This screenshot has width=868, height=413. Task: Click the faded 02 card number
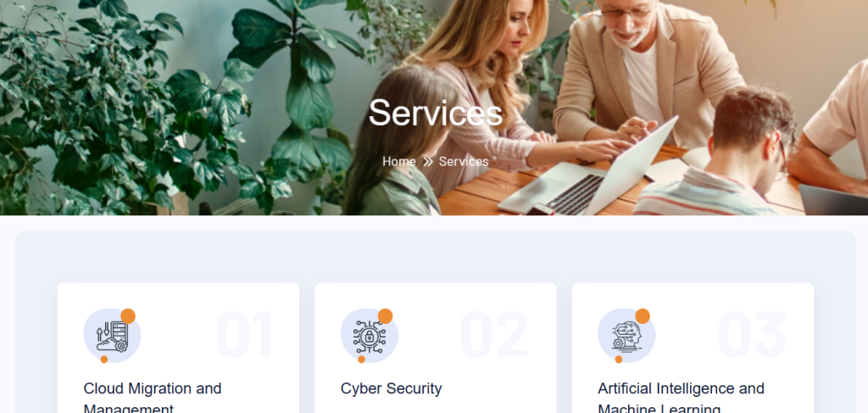pyautogui.click(x=494, y=334)
